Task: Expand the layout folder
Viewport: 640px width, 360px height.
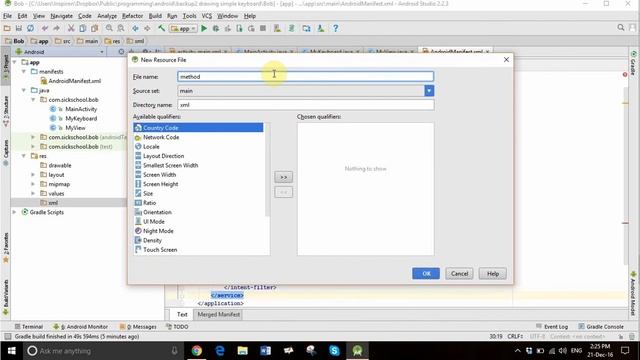Action: click(x=33, y=175)
